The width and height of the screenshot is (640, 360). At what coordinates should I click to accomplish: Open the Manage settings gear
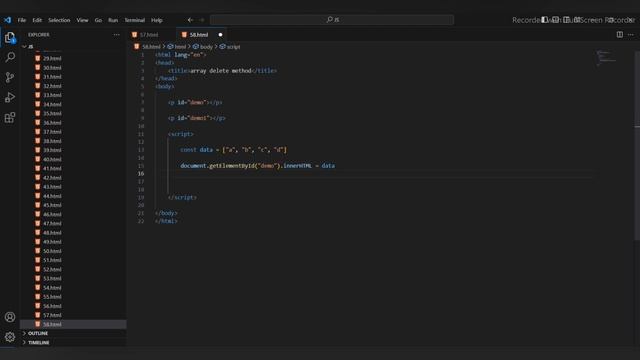10,337
